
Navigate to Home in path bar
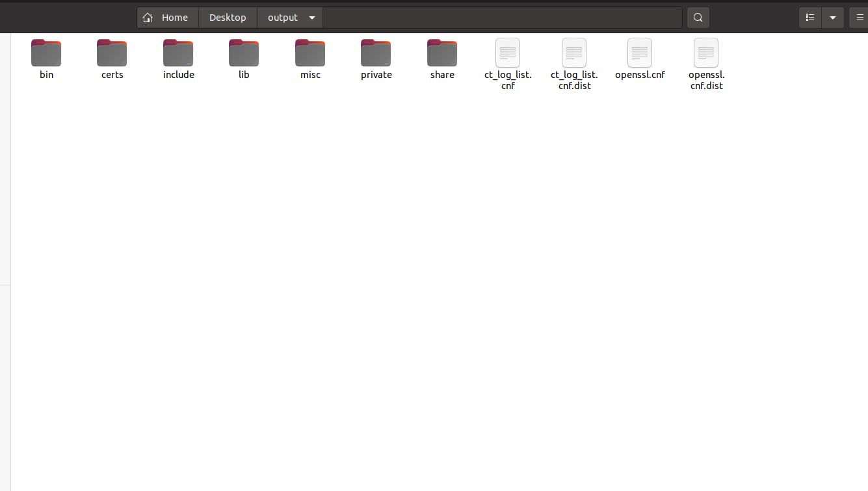pos(174,18)
